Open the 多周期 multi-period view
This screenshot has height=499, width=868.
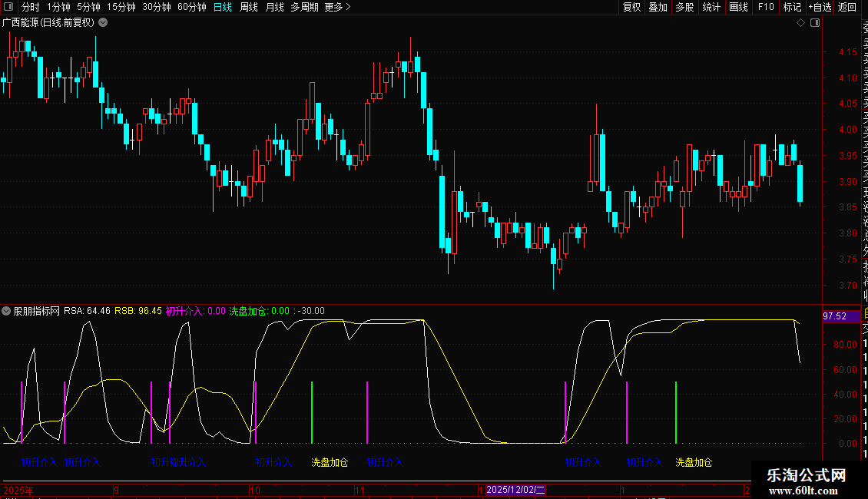click(x=304, y=8)
